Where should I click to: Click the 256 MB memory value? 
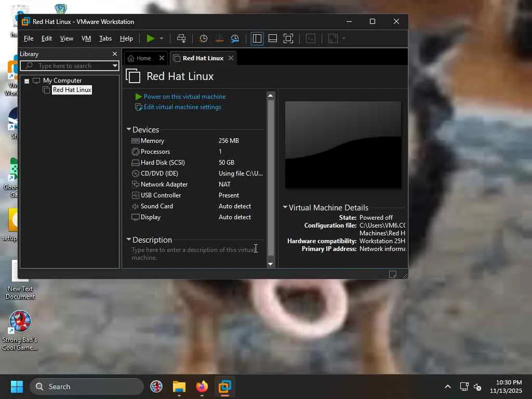coord(229,140)
